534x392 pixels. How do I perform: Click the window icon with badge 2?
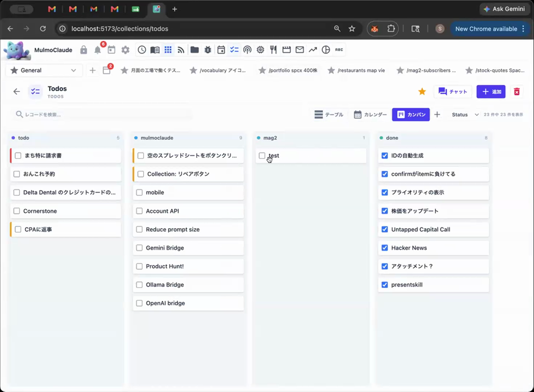tap(107, 70)
